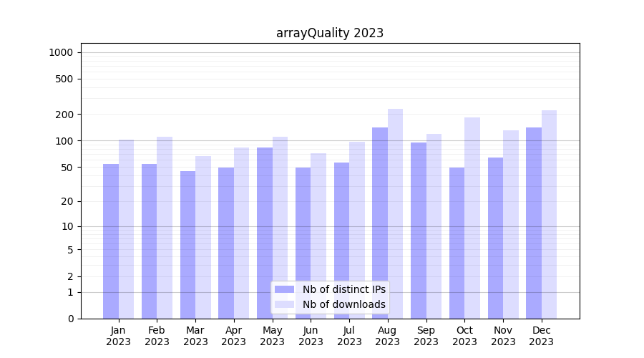This screenshot has width=644, height=358.
Task: Click the Feb 2023 x-axis label
Action: click(157, 336)
